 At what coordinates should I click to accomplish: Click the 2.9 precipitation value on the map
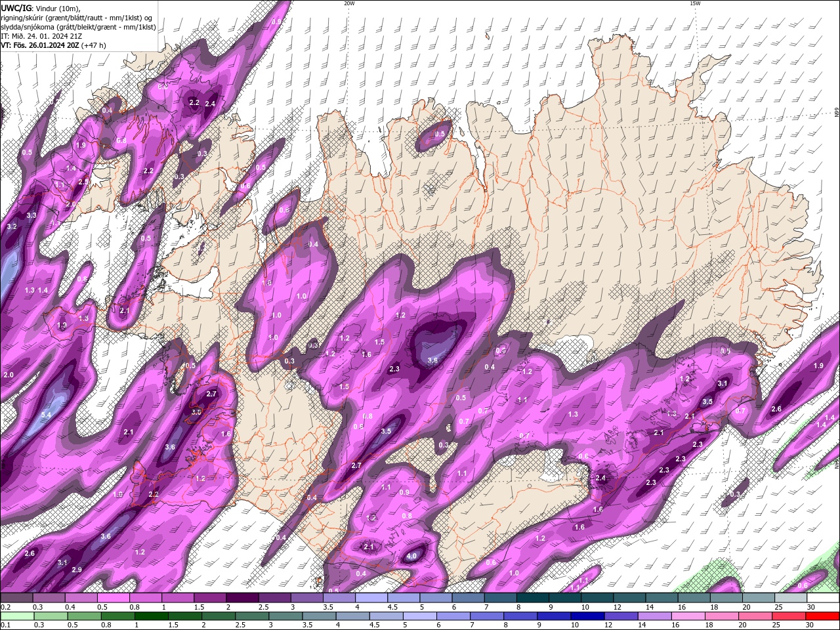[x=77, y=570]
